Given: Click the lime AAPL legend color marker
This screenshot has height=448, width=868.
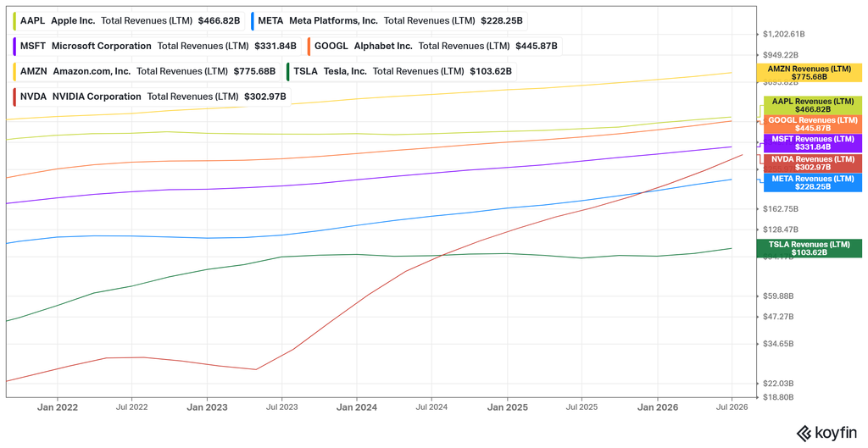Looking at the screenshot, I should [14, 21].
